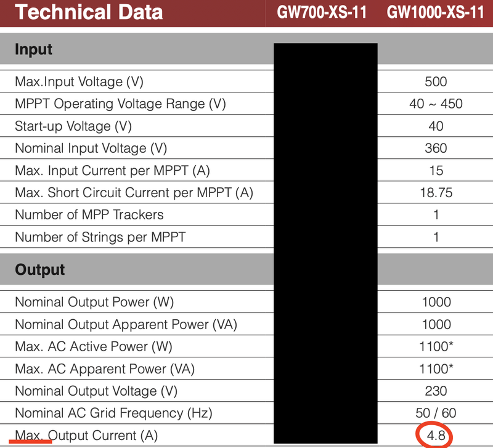This screenshot has width=493, height=448.
Task: Select the GW1000-XS-11 column header
Action: click(x=435, y=12)
